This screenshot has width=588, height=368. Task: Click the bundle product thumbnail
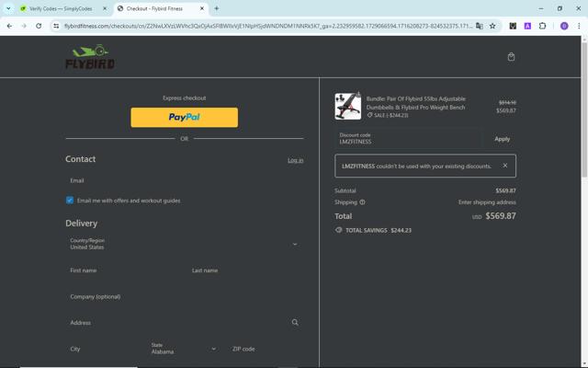click(x=347, y=107)
